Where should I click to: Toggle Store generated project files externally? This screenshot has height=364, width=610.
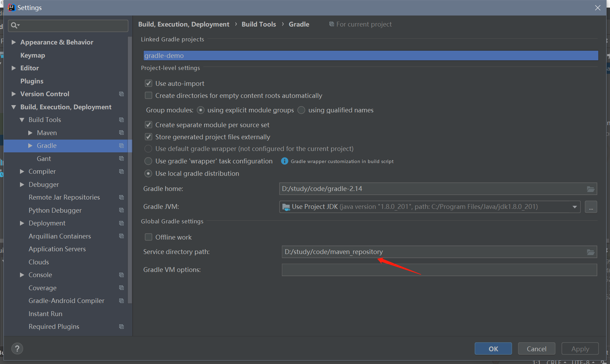pyautogui.click(x=149, y=137)
